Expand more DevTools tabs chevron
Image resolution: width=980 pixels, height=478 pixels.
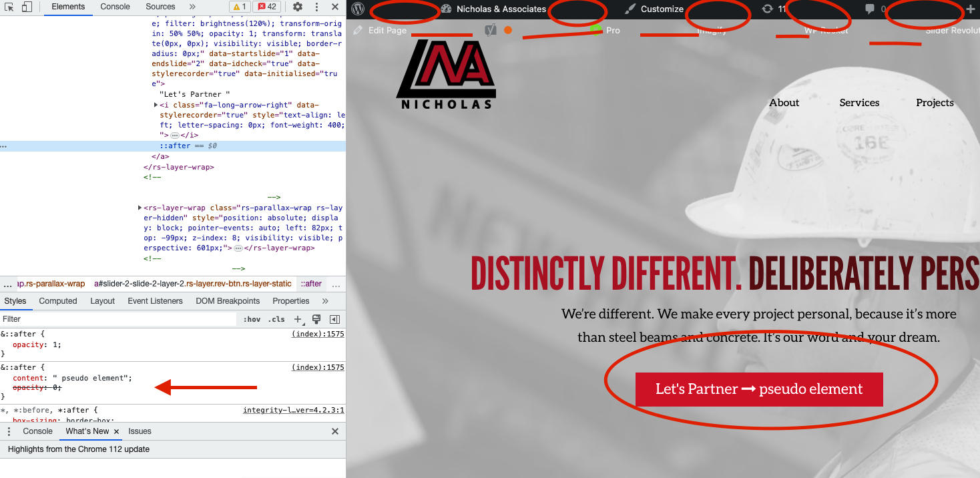192,7
